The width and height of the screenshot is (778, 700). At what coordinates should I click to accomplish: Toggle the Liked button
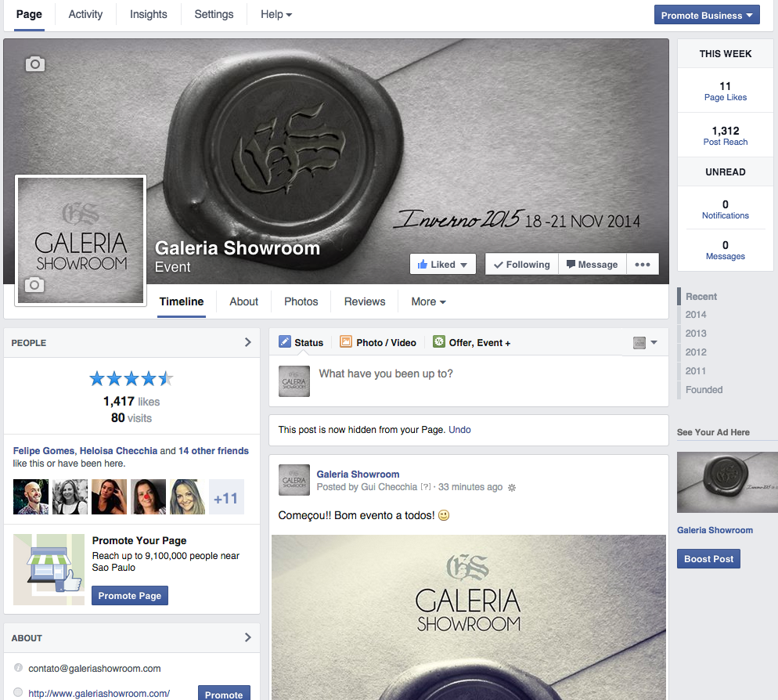click(x=442, y=264)
